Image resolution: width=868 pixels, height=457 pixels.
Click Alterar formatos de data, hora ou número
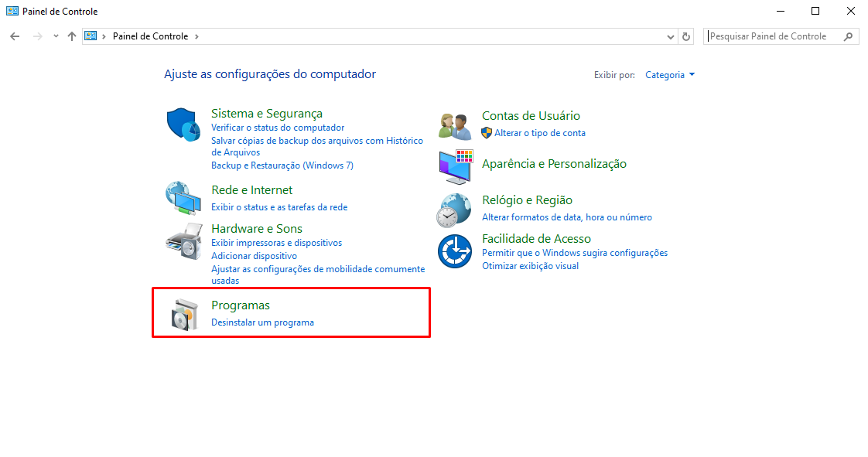tap(567, 217)
